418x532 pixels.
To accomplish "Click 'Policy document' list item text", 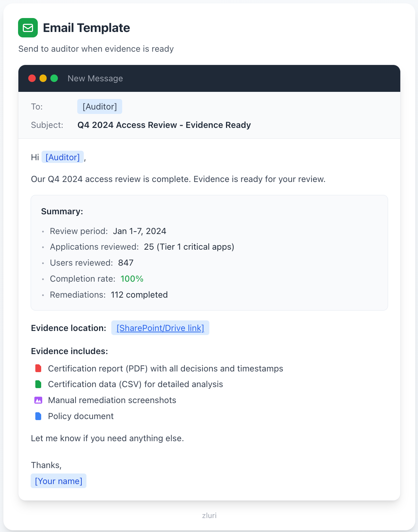I will point(81,416).
